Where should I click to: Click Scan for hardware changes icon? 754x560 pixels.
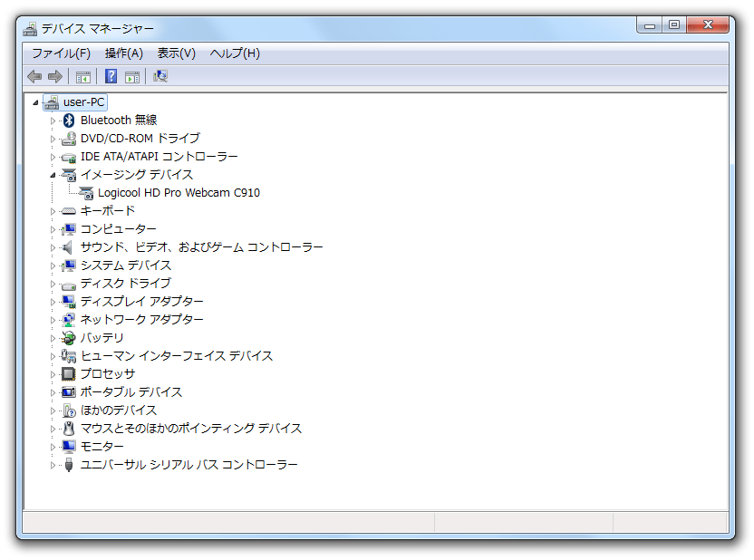point(160,76)
